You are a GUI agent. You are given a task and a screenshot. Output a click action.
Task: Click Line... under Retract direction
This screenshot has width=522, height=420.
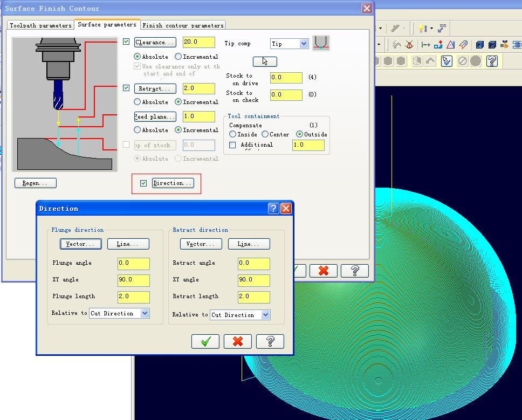coord(249,244)
